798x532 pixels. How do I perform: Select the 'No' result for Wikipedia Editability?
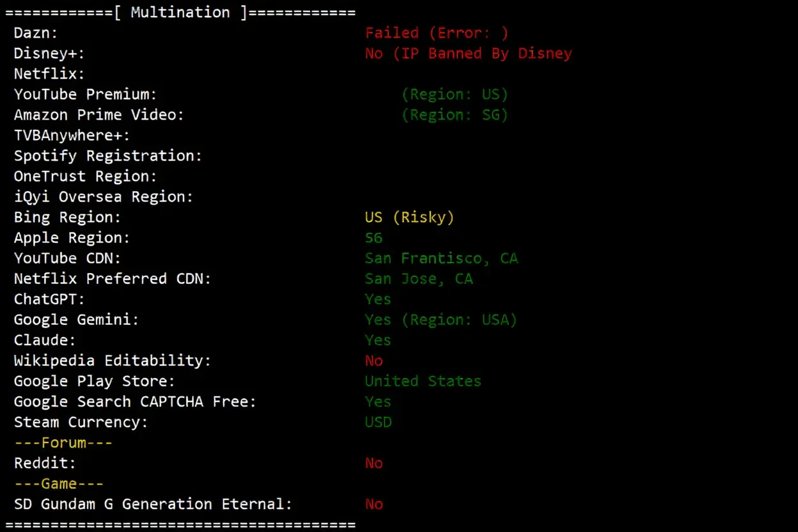(x=374, y=361)
